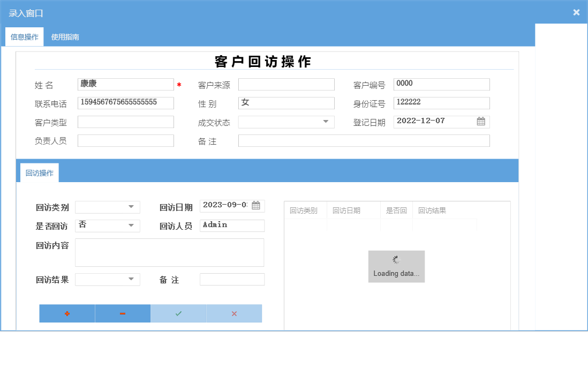588x368 pixels.
Task: Click the green checkmark confirm icon
Action: coord(178,313)
